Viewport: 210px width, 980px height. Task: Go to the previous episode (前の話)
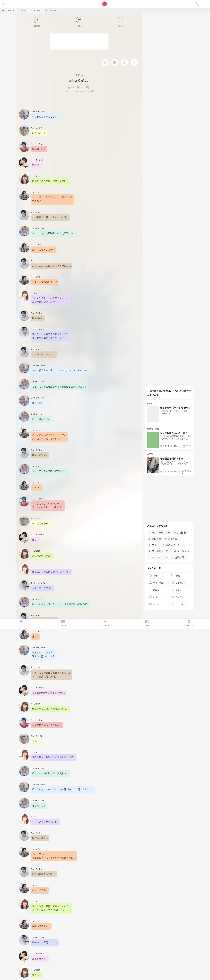point(37,22)
